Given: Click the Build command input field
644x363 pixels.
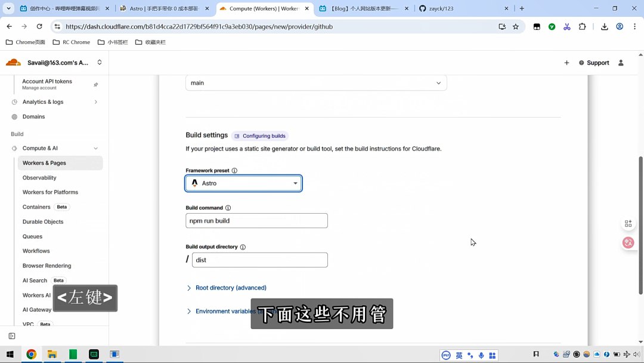Looking at the screenshot, I should (x=256, y=221).
